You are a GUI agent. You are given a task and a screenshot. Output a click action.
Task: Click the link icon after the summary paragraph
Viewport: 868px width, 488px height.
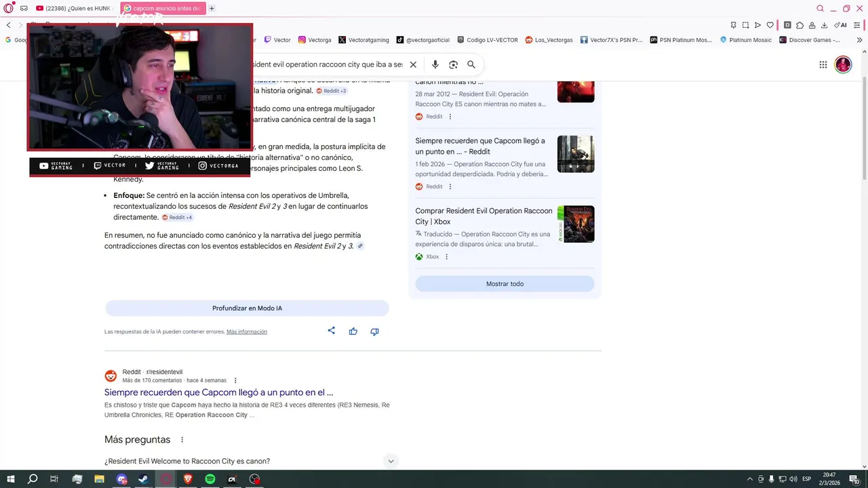360,246
